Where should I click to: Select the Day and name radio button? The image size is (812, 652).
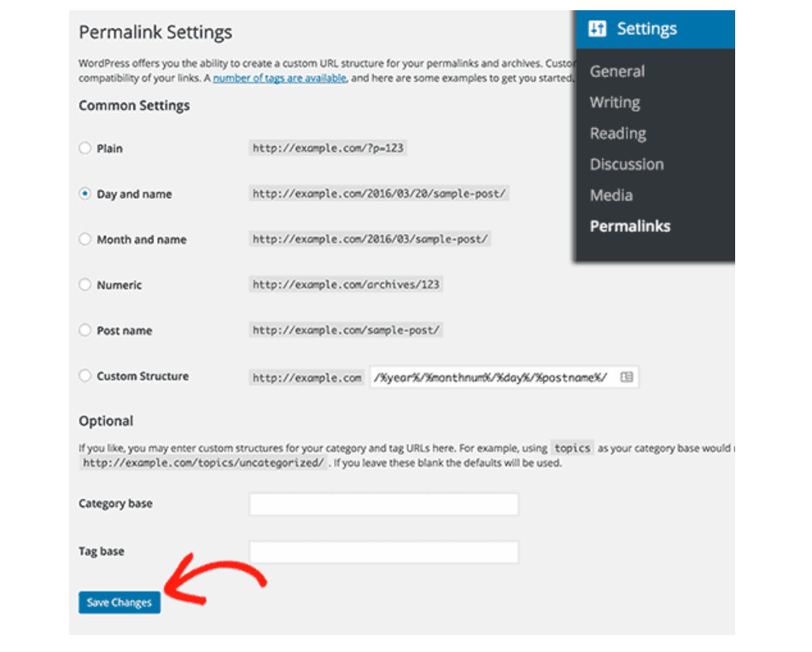pyautogui.click(x=85, y=194)
